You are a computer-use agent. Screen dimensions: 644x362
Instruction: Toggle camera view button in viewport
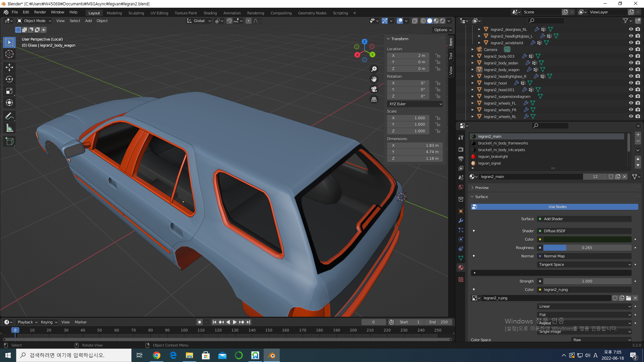click(x=374, y=89)
